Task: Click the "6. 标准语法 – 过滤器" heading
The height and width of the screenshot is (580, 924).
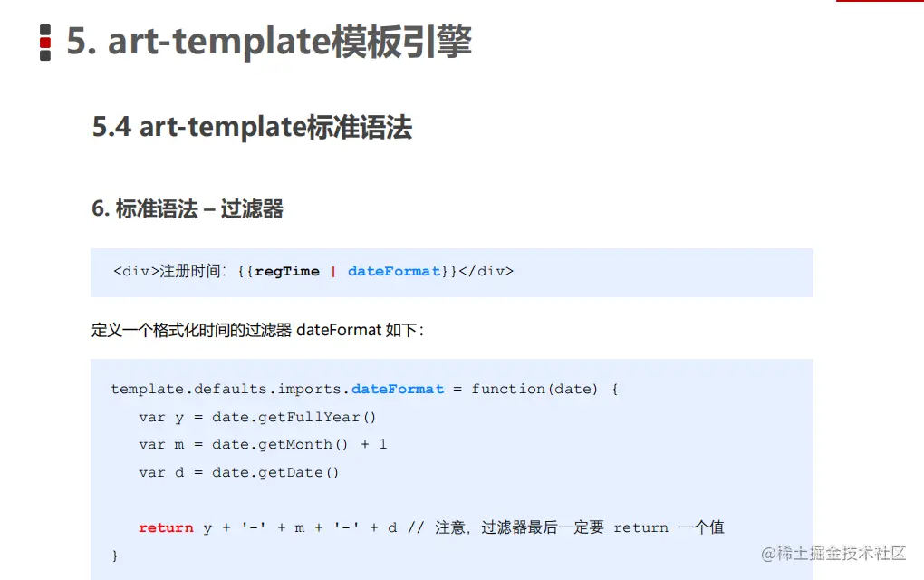Action: point(188,209)
